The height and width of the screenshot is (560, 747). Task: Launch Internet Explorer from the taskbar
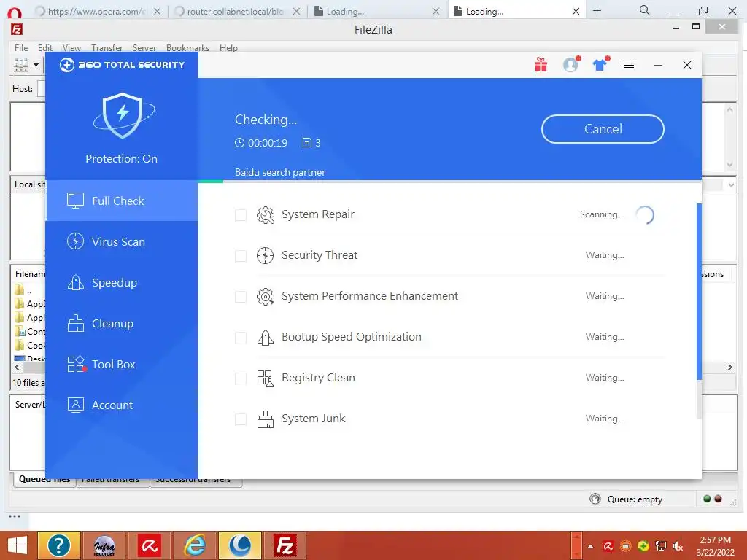194,545
